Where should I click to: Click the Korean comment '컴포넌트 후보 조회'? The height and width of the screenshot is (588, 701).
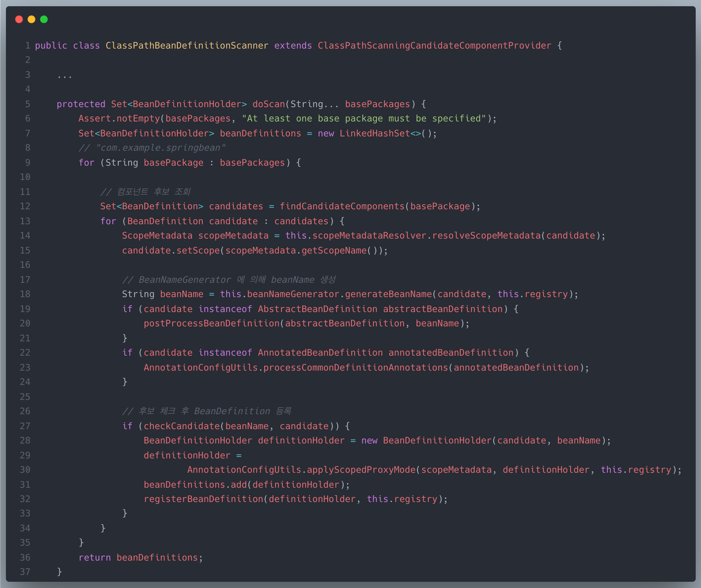(x=145, y=192)
